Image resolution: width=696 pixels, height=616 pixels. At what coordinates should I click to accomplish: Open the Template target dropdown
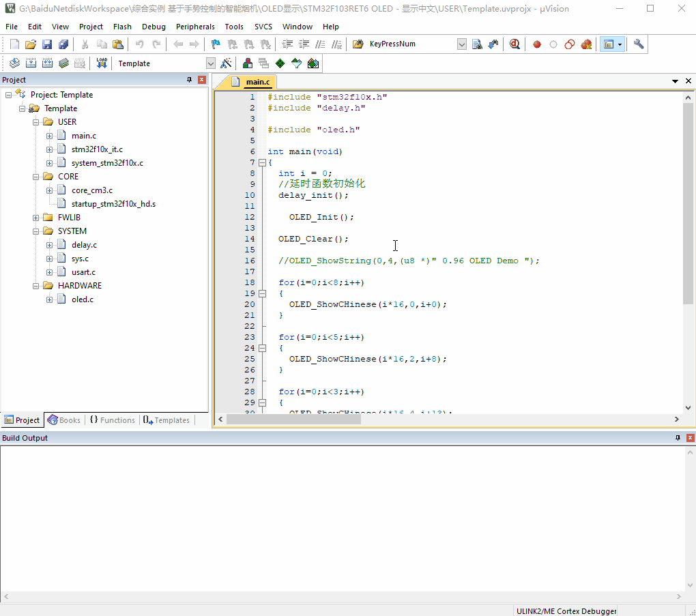click(210, 63)
